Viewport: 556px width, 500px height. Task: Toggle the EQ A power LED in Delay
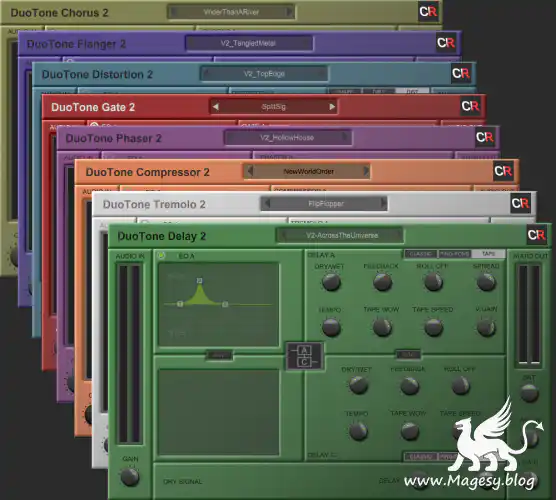pos(161,255)
